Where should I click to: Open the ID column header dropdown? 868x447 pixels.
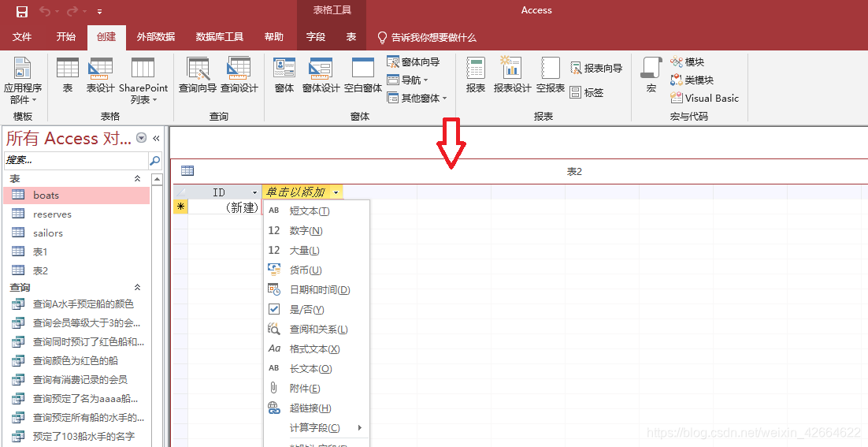[254, 192]
